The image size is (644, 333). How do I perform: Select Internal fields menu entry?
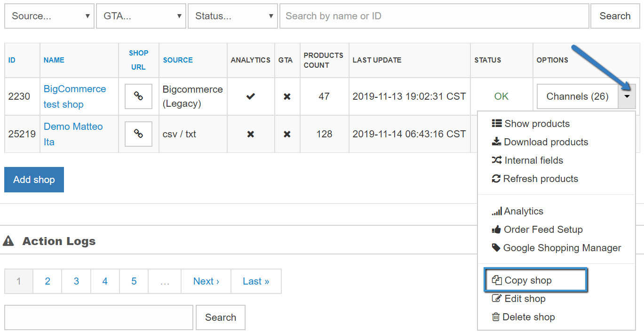point(527,160)
